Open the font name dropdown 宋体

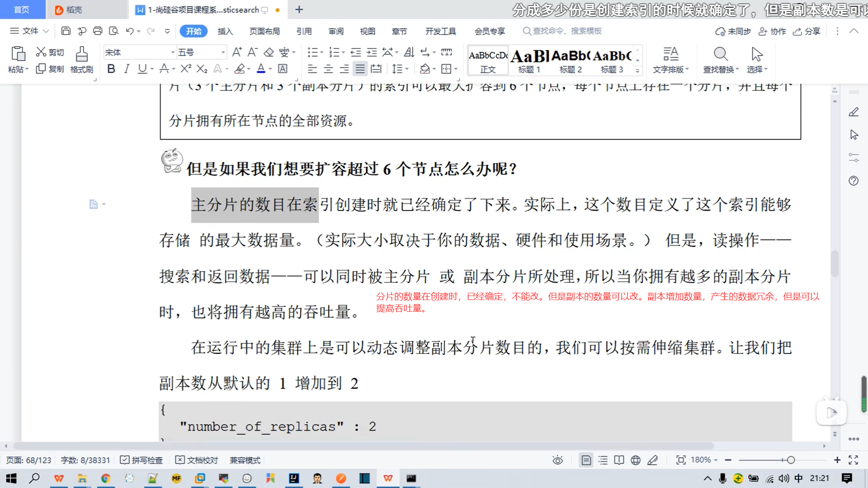tap(172, 52)
